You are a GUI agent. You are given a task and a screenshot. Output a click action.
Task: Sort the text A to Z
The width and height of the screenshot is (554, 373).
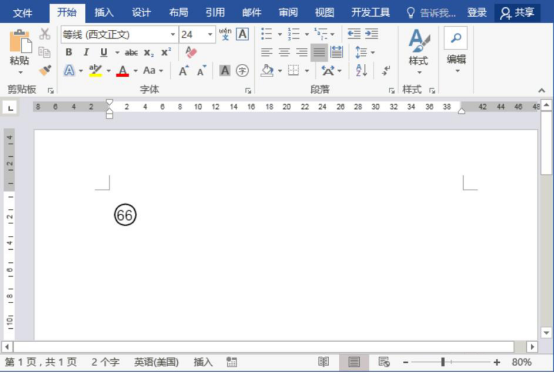click(x=361, y=71)
